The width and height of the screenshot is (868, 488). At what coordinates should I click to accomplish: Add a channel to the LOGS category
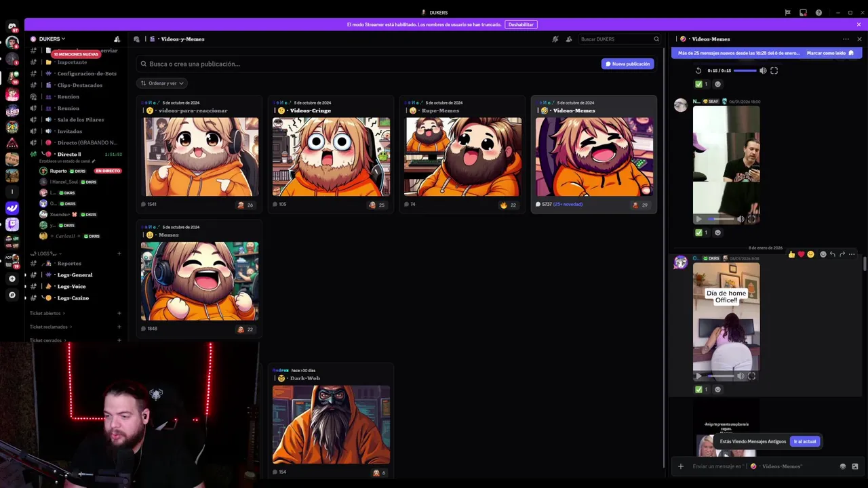(119, 253)
